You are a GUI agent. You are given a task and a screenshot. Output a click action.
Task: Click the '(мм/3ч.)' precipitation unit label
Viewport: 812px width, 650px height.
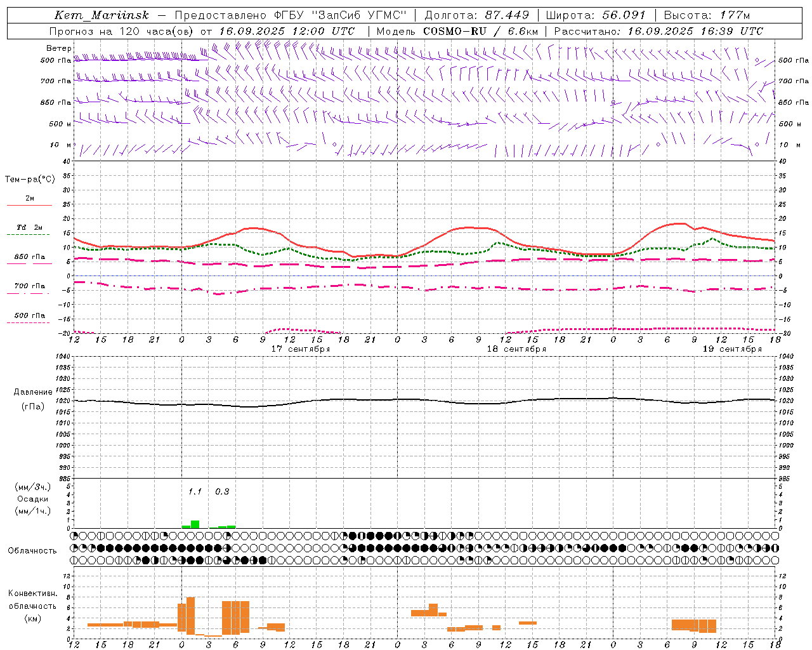click(x=33, y=487)
